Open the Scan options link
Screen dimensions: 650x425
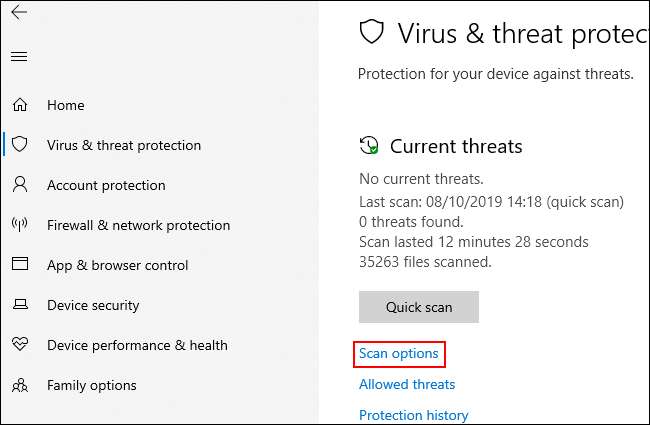click(x=399, y=353)
